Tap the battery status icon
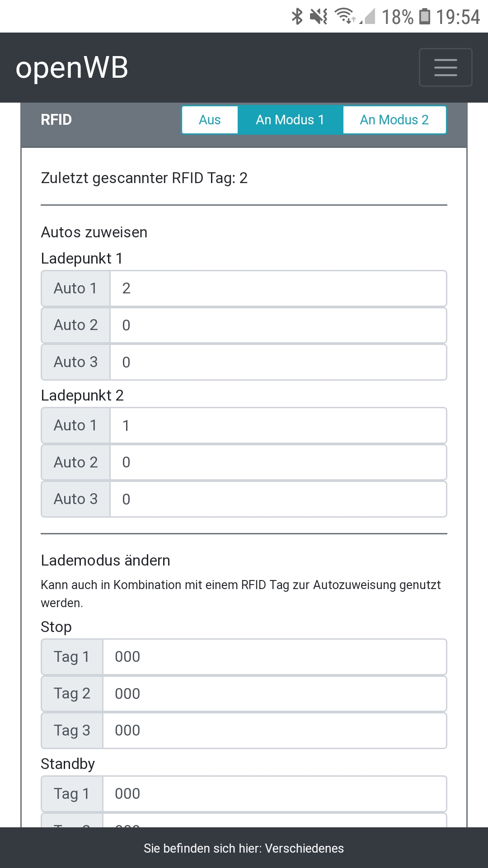 click(x=425, y=16)
